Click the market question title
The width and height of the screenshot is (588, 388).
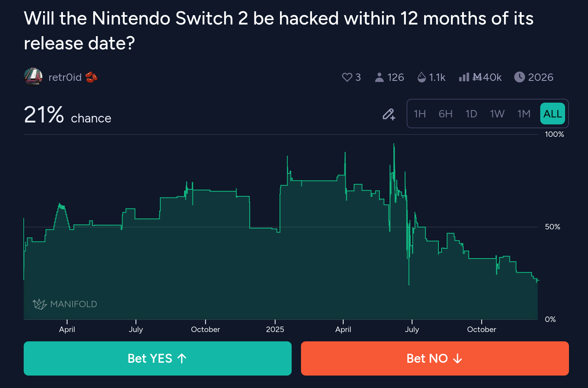pyautogui.click(x=278, y=31)
